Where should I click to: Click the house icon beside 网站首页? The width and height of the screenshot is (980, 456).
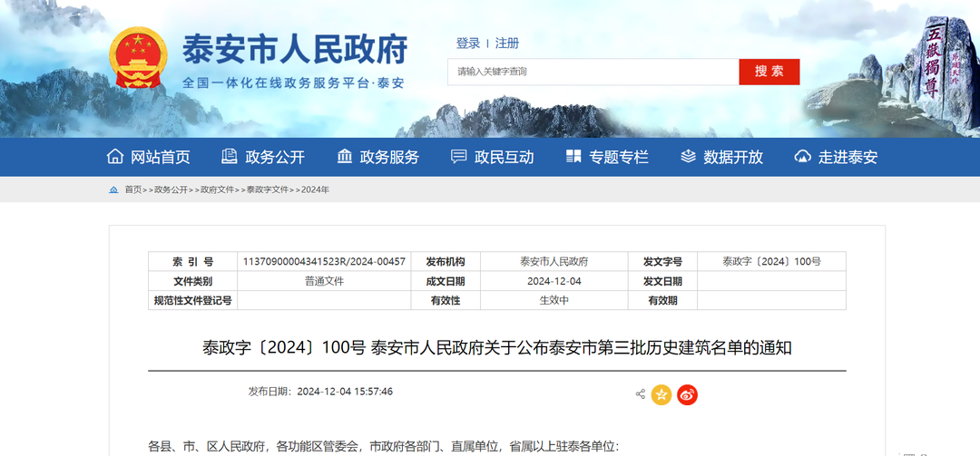coord(115,157)
